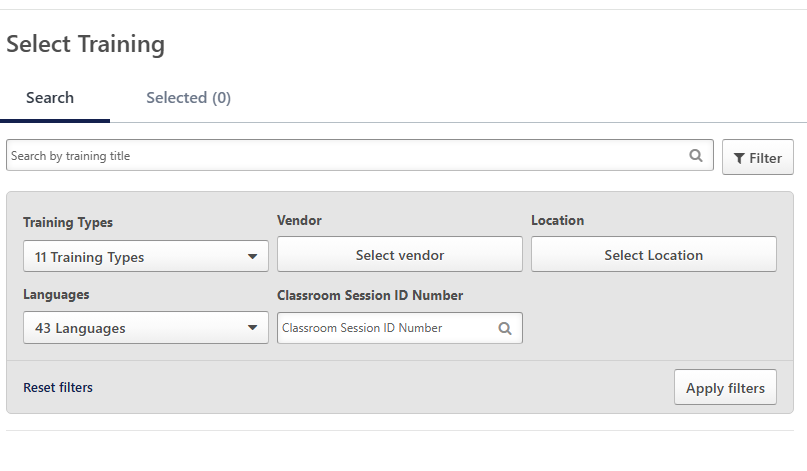Screen dimensions: 807x471
Task: Click the Training Types field label
Action: coord(68,223)
